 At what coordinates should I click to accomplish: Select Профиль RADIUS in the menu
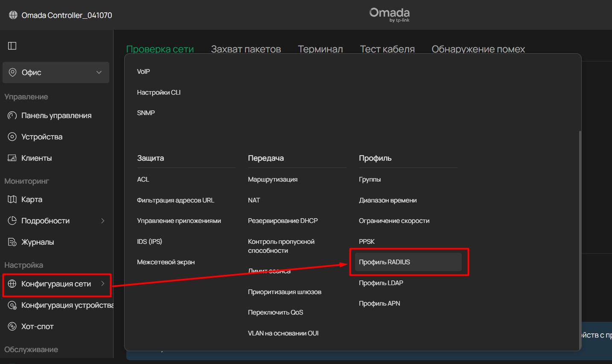click(x=384, y=262)
